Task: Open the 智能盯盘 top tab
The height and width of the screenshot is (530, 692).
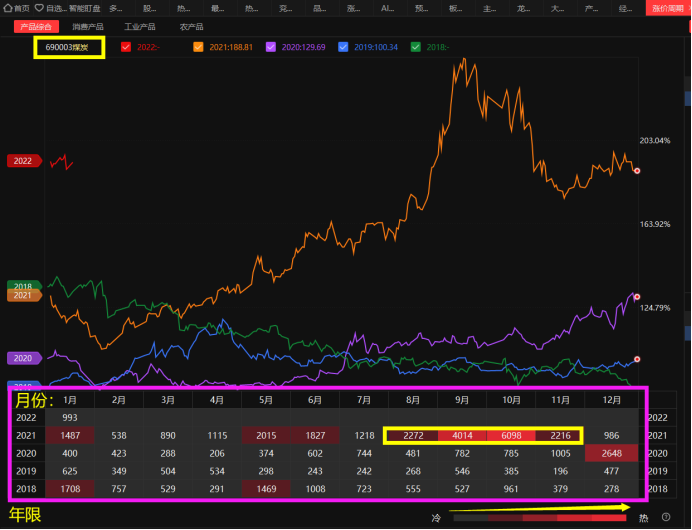Action: click(85, 8)
